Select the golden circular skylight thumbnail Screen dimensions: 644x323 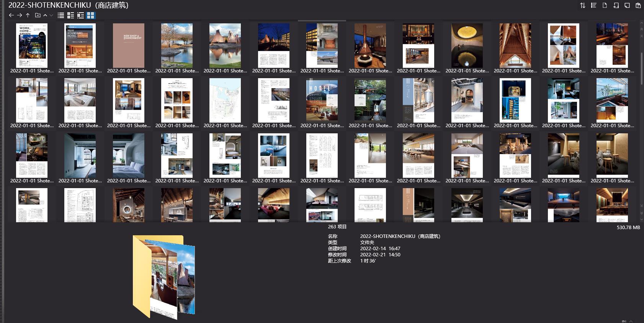click(467, 46)
